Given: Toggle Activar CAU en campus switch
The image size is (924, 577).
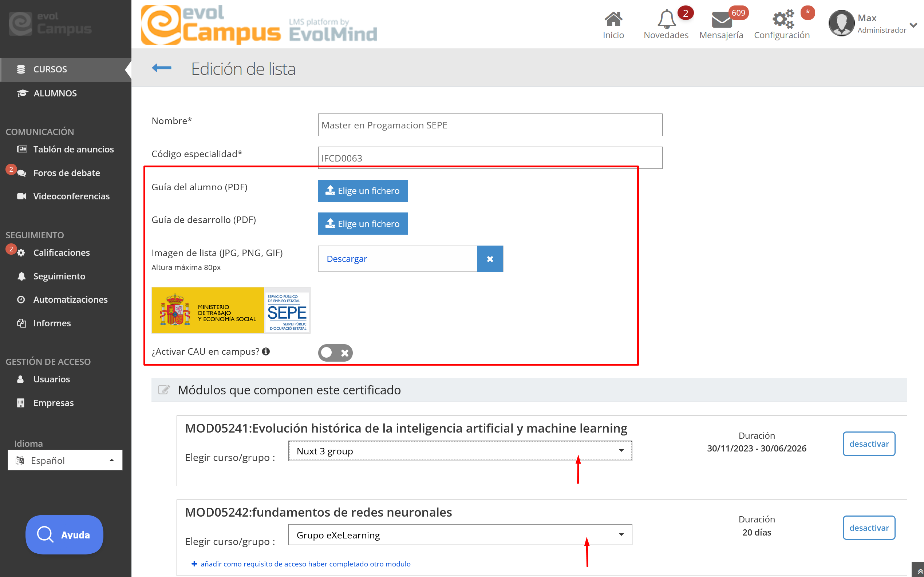Looking at the screenshot, I should pos(335,353).
